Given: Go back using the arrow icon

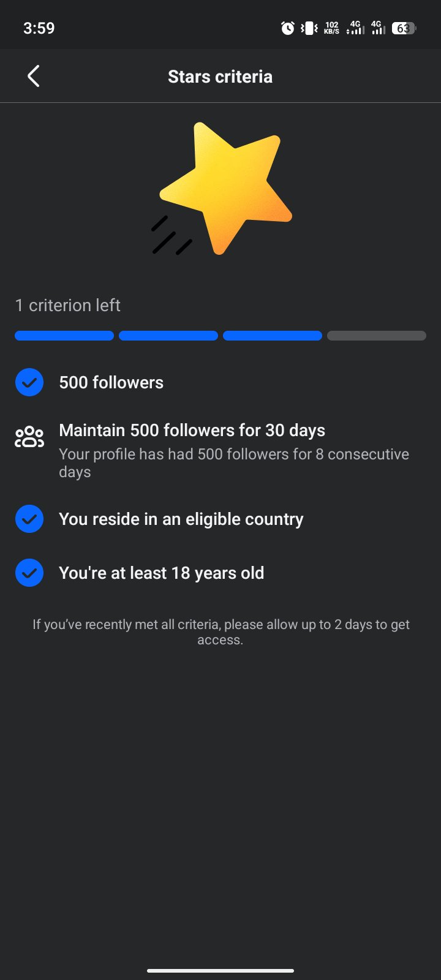Looking at the screenshot, I should (x=34, y=77).
